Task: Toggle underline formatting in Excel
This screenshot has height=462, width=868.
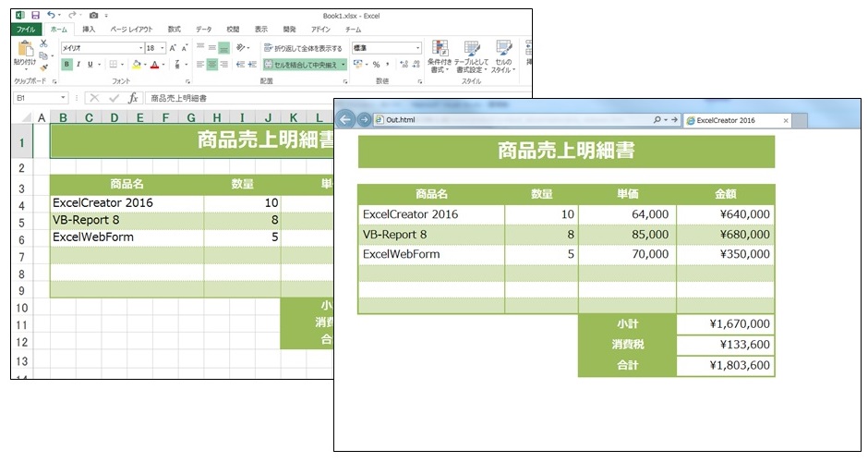Action: (90, 65)
